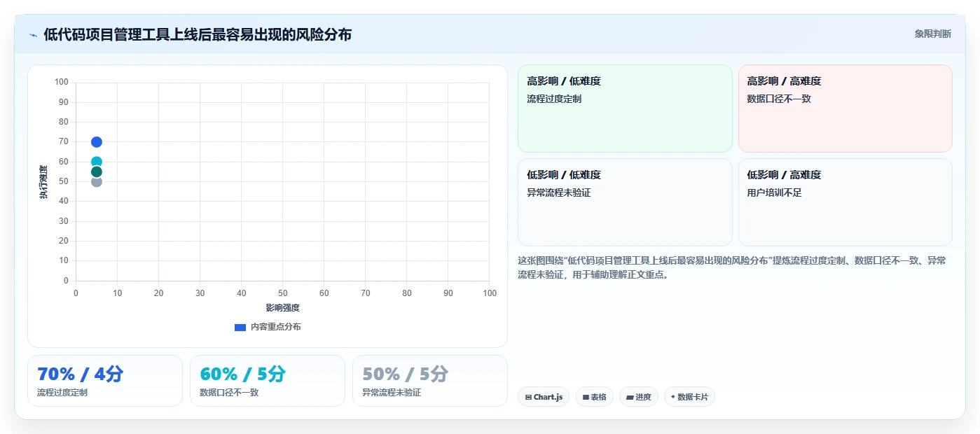
Task: Select the blue data point at 70
Action: [x=97, y=142]
